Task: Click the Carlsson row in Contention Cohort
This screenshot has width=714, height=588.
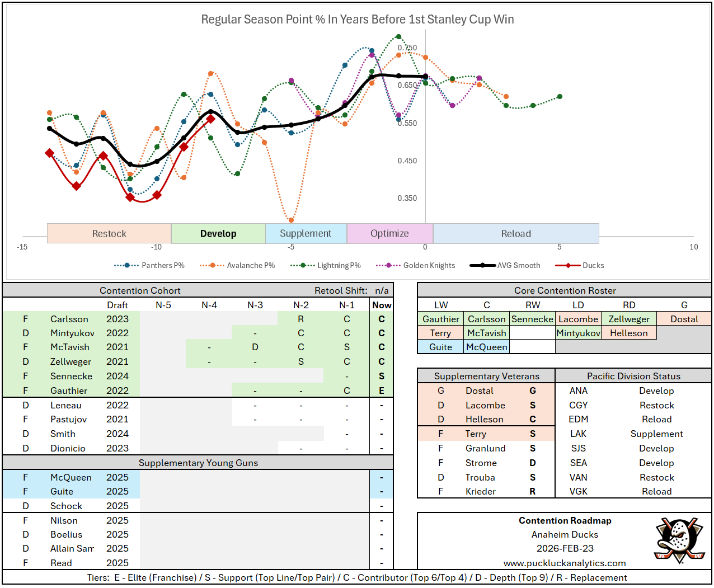Action: click(69, 319)
